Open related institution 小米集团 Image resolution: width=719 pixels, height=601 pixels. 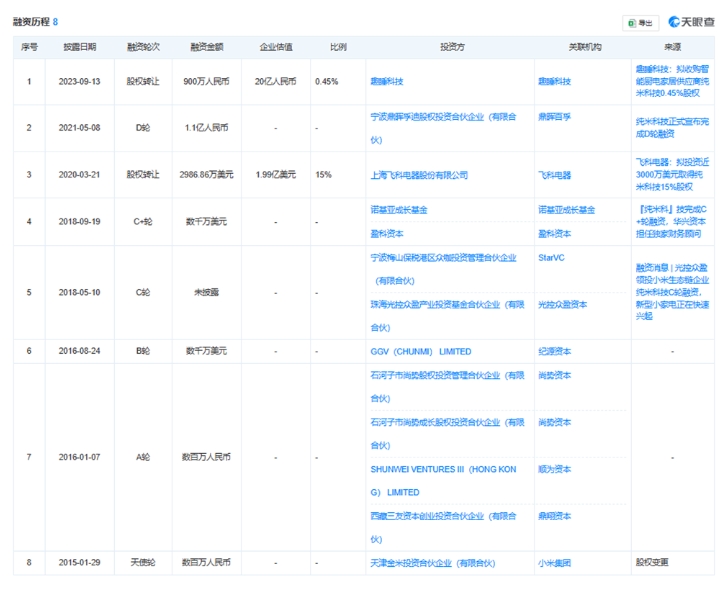[x=554, y=563]
